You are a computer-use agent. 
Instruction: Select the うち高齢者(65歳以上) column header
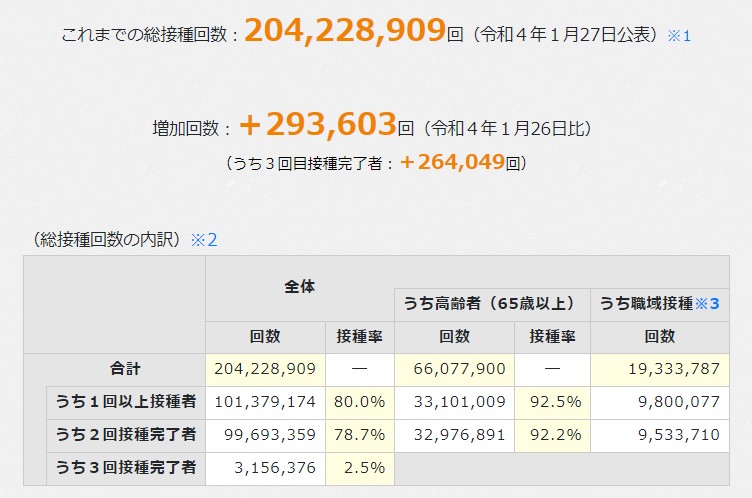(488, 303)
